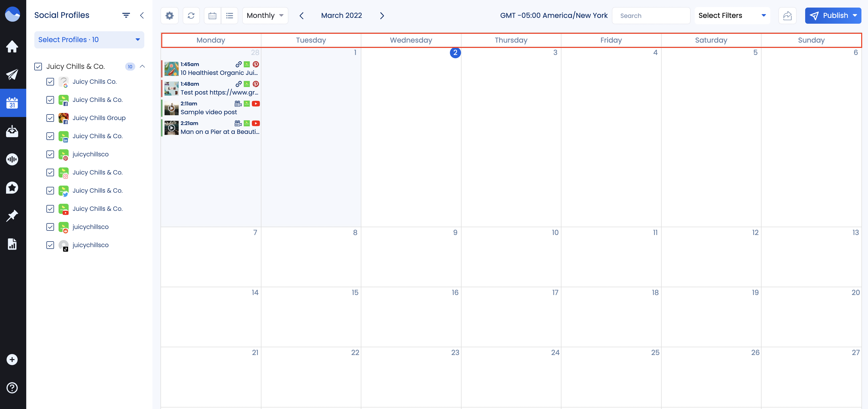The width and height of the screenshot is (868, 409).
Task: Open the Select Profiles dropdown
Action: click(89, 40)
